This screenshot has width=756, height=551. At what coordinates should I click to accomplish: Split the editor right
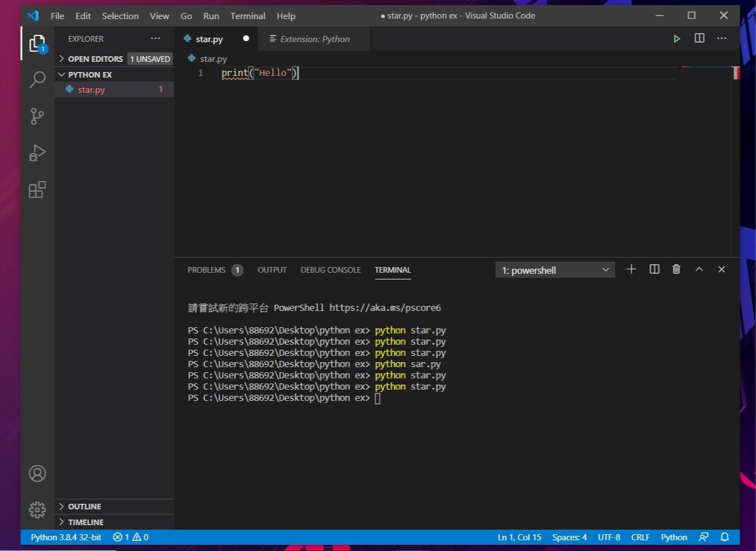[699, 38]
